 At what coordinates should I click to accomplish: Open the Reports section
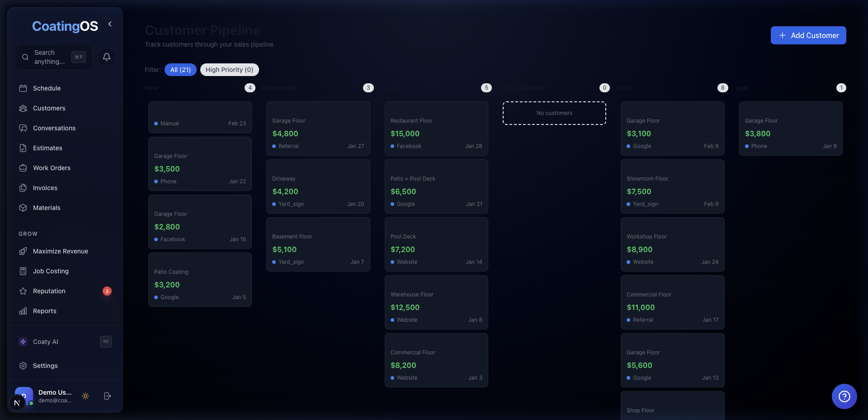(x=43, y=311)
